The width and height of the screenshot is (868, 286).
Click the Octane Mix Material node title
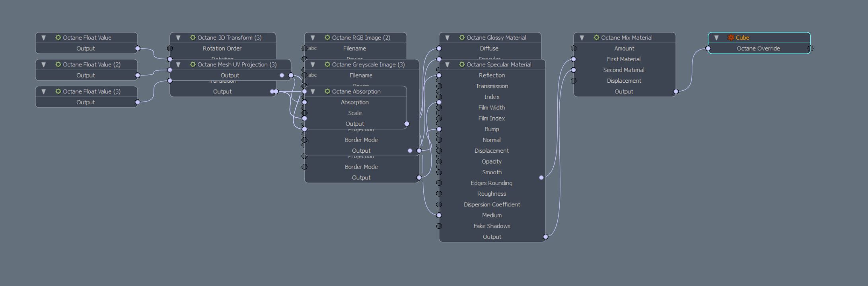627,38
